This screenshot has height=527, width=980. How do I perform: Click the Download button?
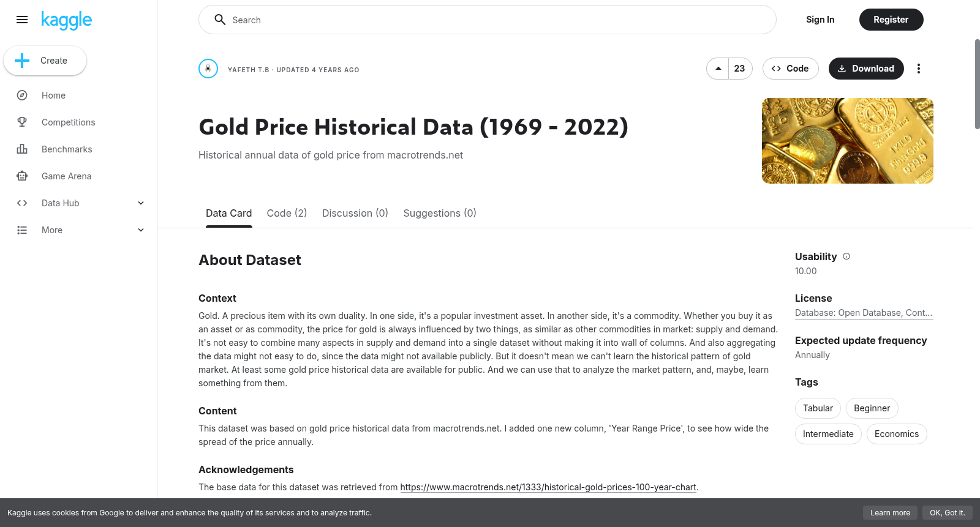point(866,69)
